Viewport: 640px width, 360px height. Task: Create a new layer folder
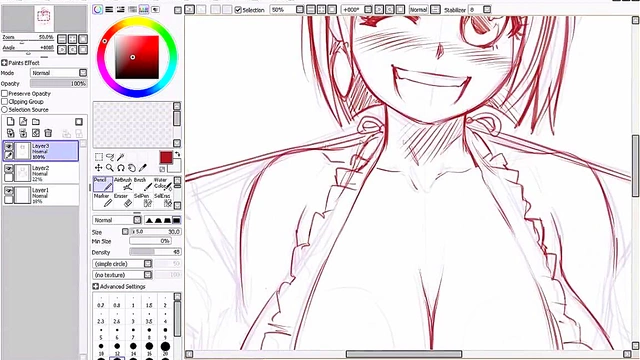coord(36,122)
